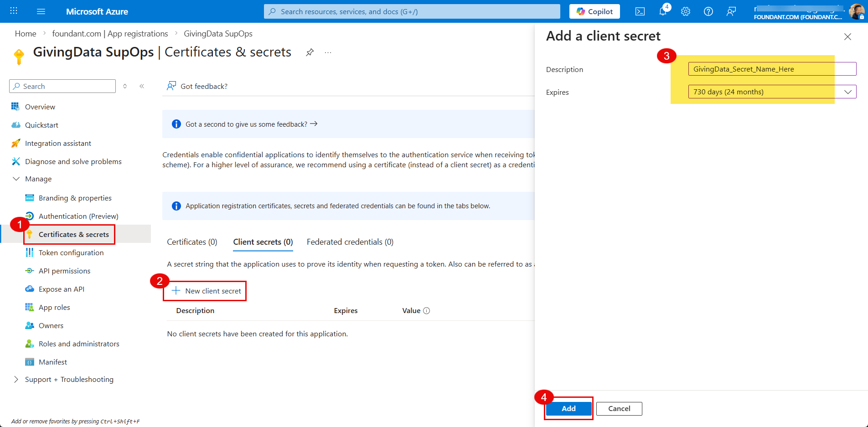Sort by the Expires column header
Screen dimensions: 868x427
click(346, 311)
